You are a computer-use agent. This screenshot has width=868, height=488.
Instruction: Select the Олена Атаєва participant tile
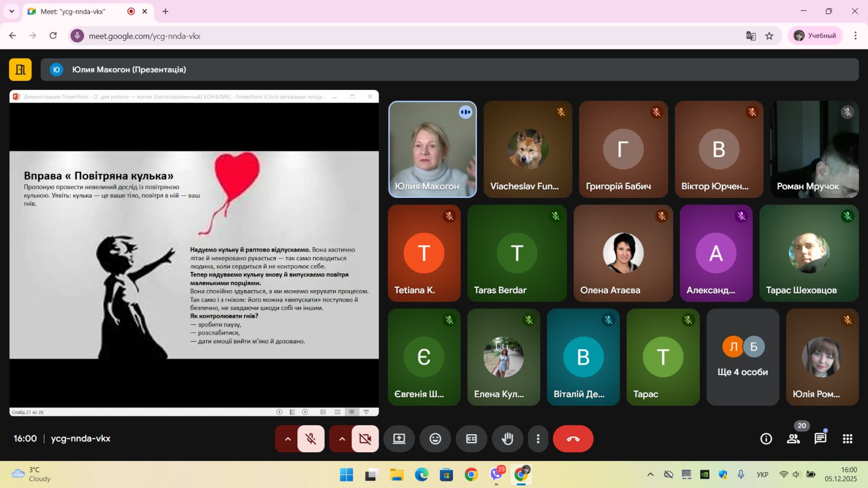coord(623,253)
